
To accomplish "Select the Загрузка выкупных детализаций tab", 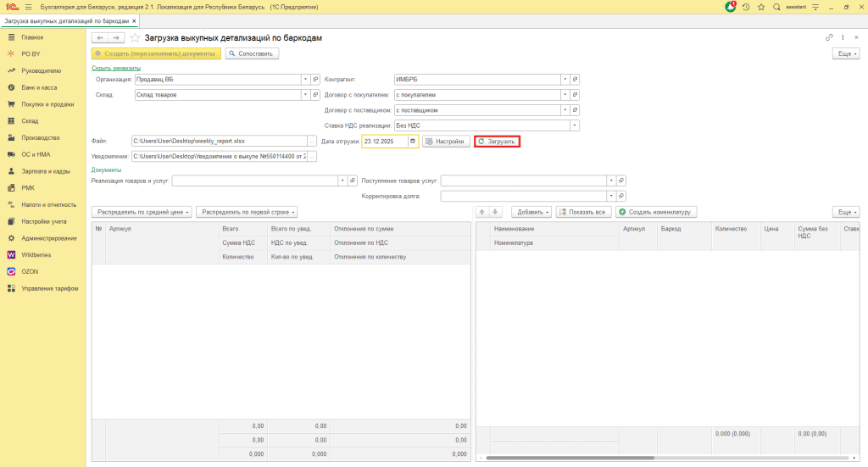I will tap(66, 20).
